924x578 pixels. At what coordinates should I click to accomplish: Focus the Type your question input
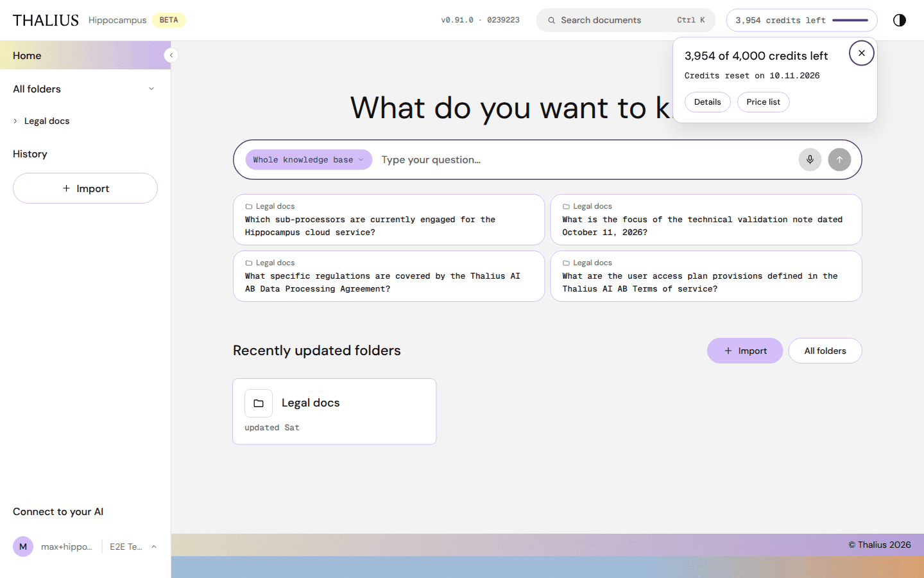[585, 160]
